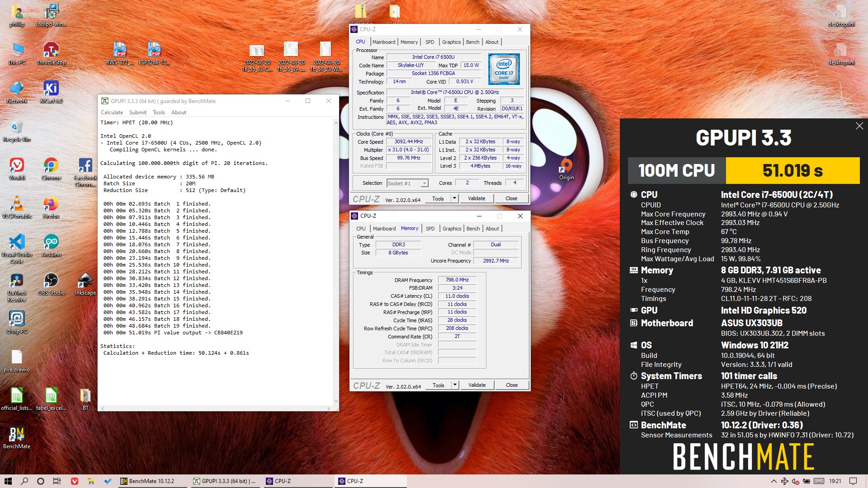Open the Calculate menu in GPUPI
This screenshot has height=488, width=868.
112,113
